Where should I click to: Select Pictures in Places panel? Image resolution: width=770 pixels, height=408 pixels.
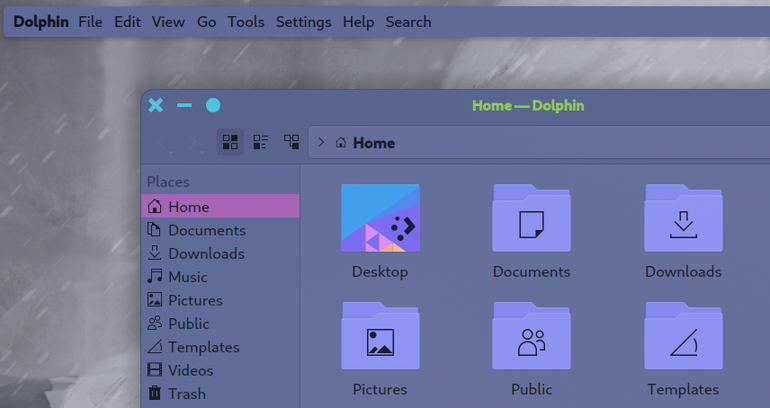coord(220,300)
